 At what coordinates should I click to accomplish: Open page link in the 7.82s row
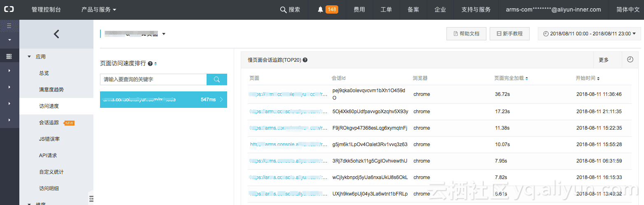click(288, 177)
